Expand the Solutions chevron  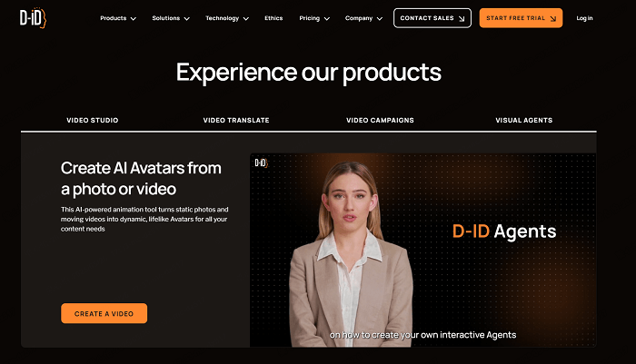tap(186, 19)
